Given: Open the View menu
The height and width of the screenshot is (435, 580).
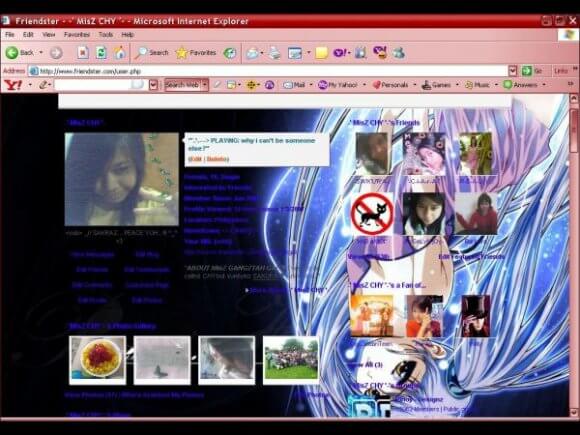Looking at the screenshot, I should click(48, 35).
